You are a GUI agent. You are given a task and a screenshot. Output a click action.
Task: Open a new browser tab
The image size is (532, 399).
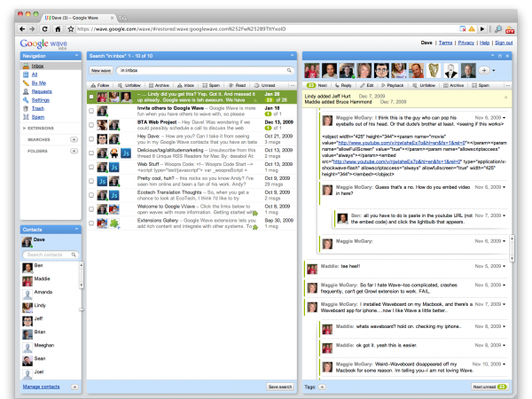pos(122,18)
